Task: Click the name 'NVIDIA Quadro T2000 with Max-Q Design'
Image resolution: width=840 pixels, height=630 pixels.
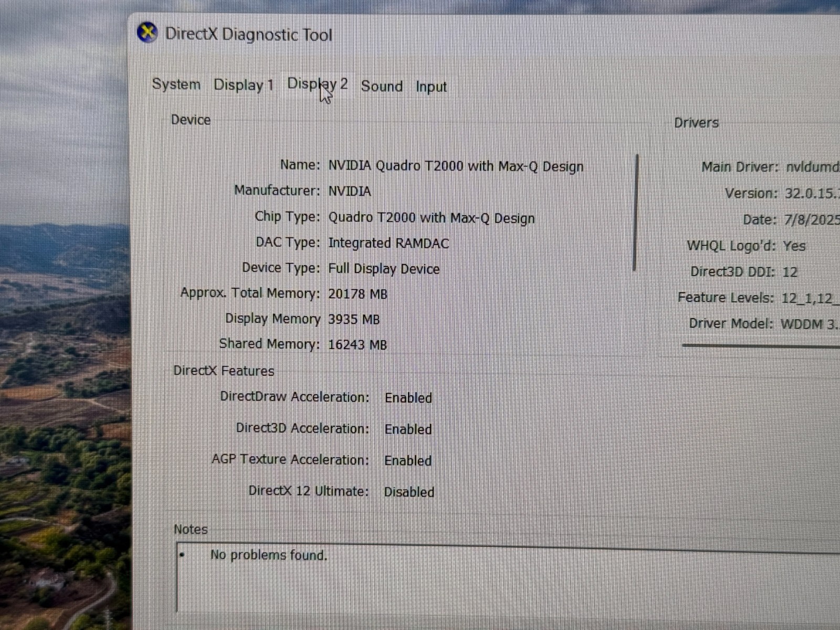Action: [456, 166]
